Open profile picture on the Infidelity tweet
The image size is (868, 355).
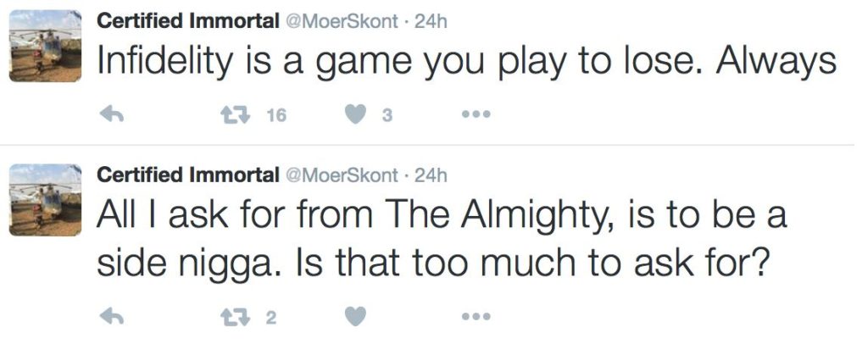click(46, 46)
